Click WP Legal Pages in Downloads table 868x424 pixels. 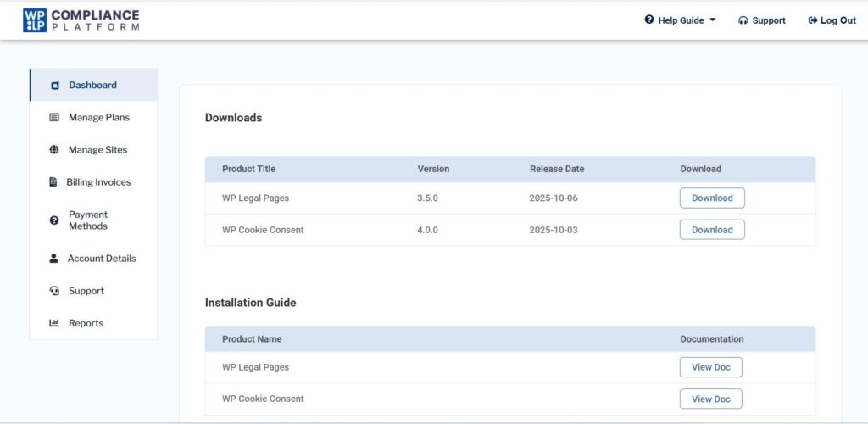coord(256,198)
